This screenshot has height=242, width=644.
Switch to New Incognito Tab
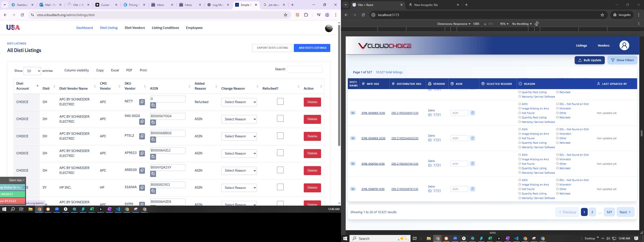click(x=434, y=5)
